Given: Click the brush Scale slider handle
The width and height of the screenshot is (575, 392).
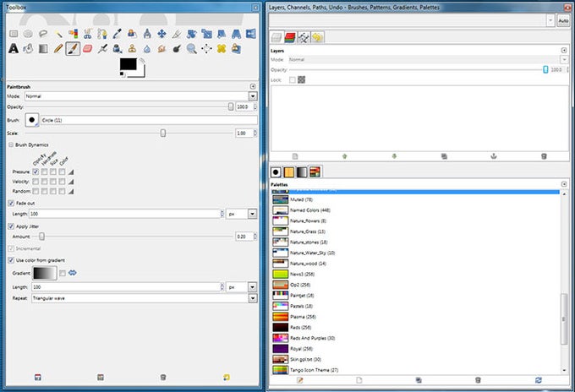Looking at the screenshot, I should [163, 133].
